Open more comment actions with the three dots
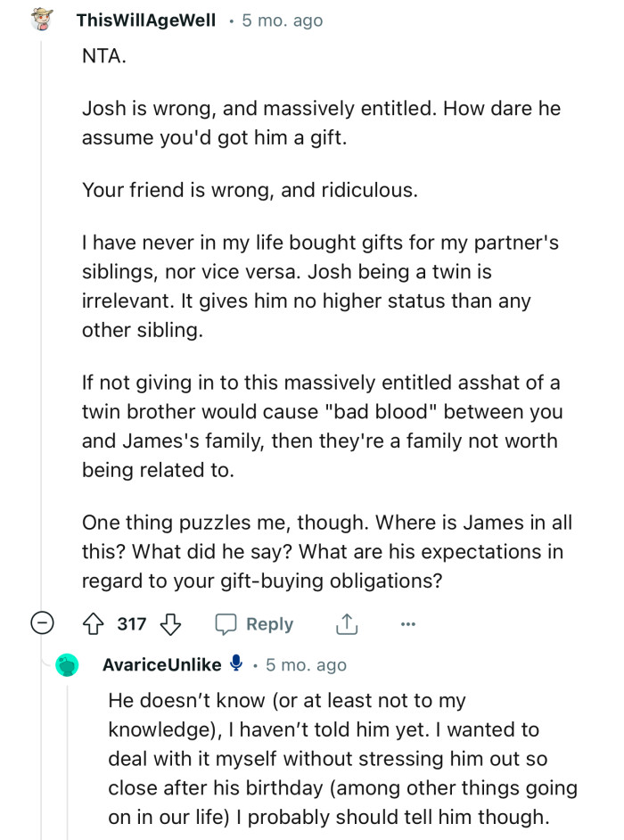Image resolution: width=624 pixels, height=840 pixels. [408, 624]
